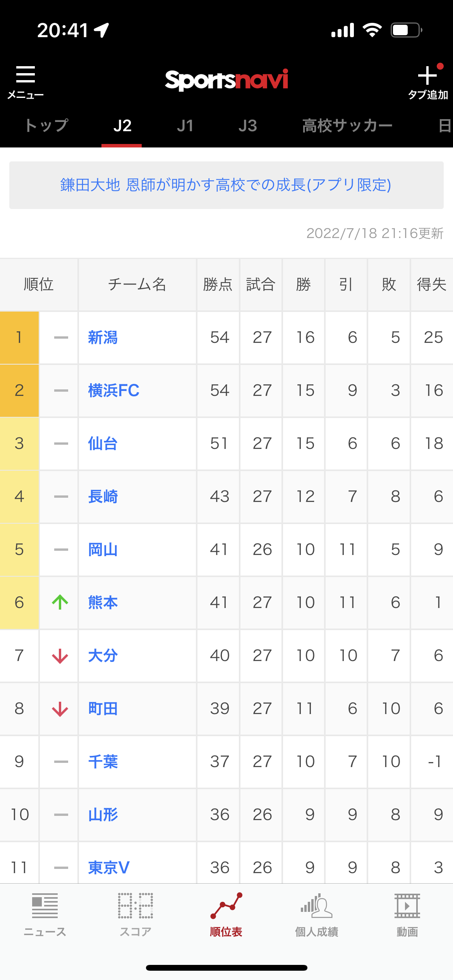453x980 pixels.
Task: Tap the green up arrow beside Kumamoto
Action: (60, 602)
